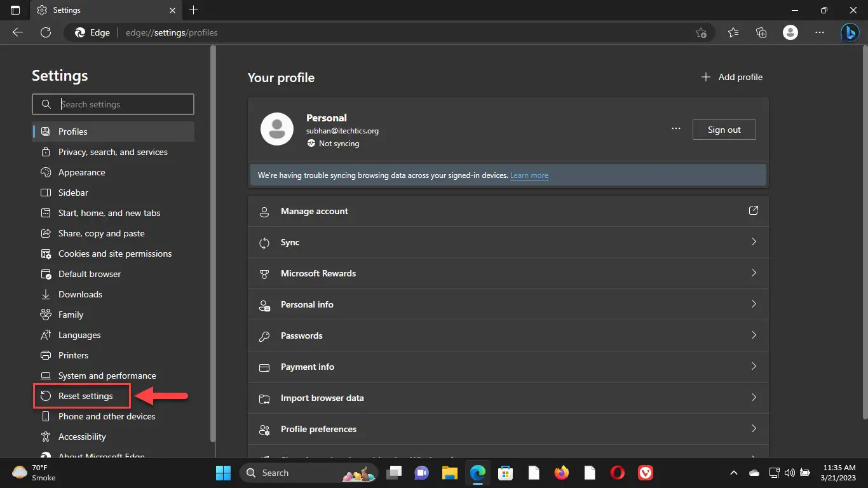Click the volume speaker tray icon
Image resolution: width=868 pixels, height=488 pixels.
pos(790,473)
